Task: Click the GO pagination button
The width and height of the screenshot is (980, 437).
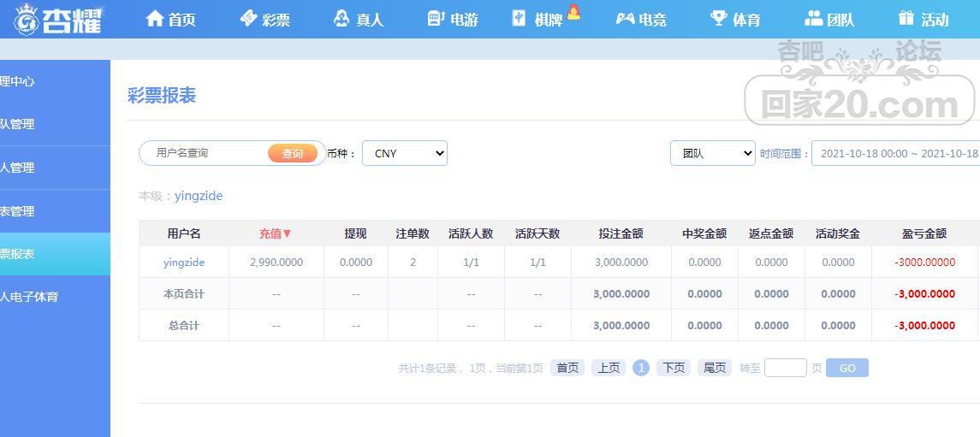Action: point(846,368)
